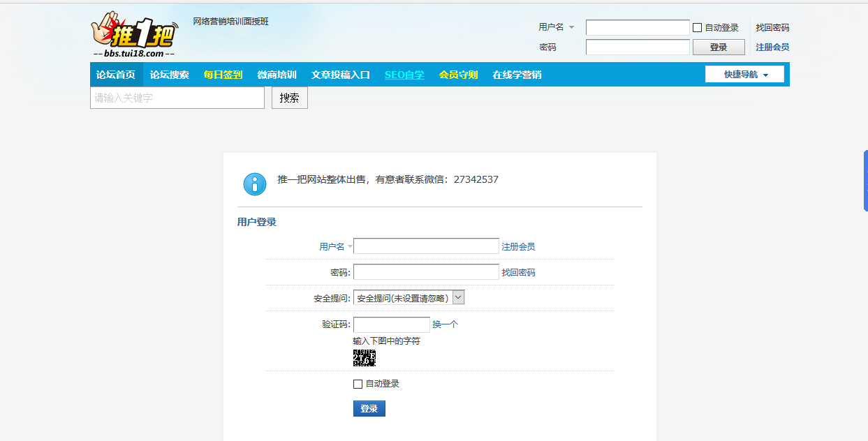Open 微商培训 from the navigation bar

pos(277,75)
